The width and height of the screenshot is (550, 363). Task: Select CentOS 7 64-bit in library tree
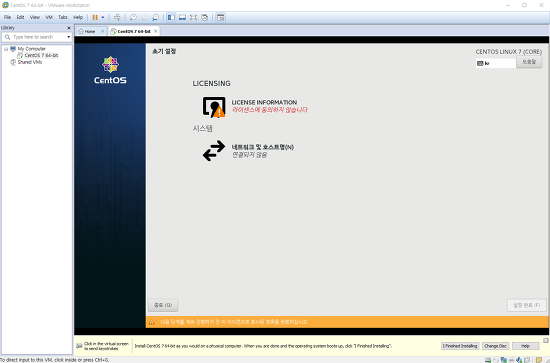point(38,55)
